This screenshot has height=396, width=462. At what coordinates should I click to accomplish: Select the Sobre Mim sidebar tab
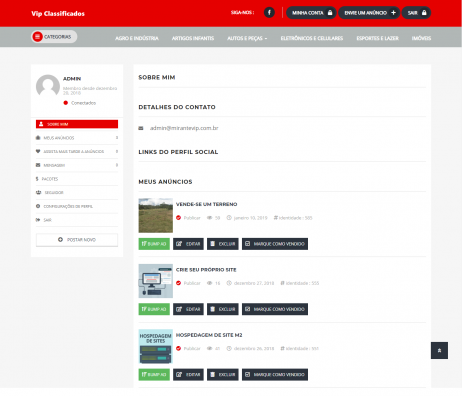(77, 124)
